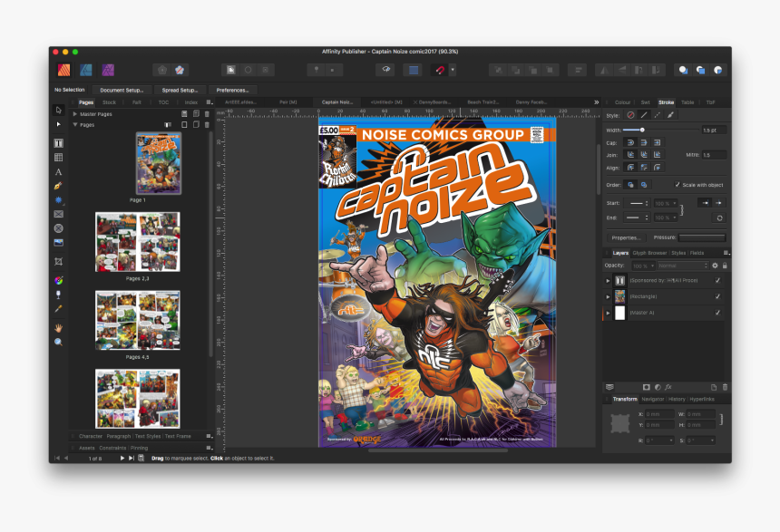Expand the Rectangle layer

608,296
